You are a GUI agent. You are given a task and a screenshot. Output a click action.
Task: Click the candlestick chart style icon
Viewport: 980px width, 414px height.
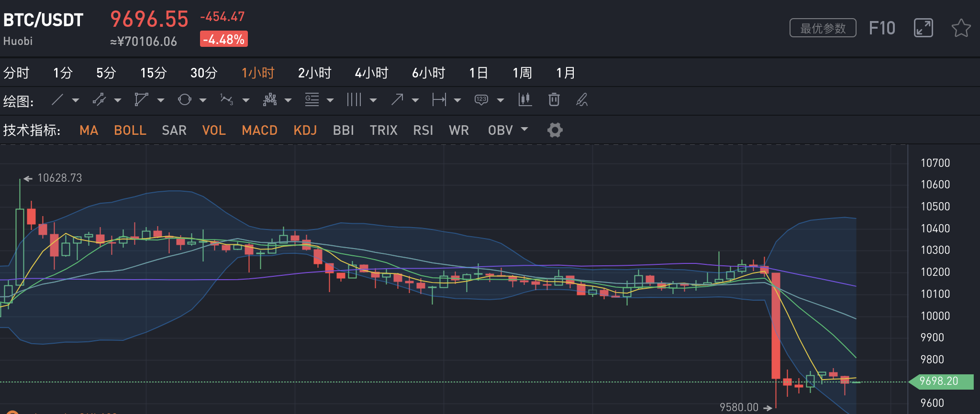click(x=525, y=99)
